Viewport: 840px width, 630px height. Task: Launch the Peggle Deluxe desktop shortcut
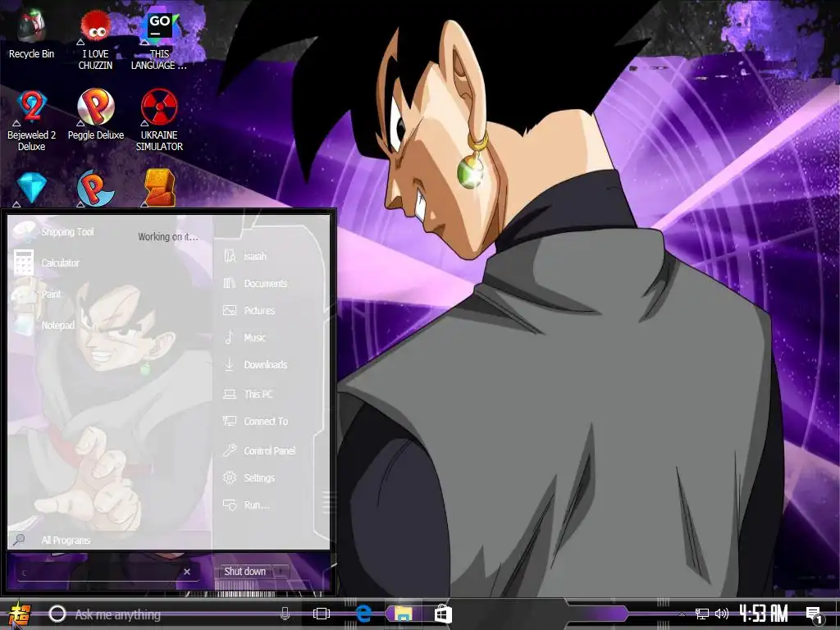(x=95, y=115)
